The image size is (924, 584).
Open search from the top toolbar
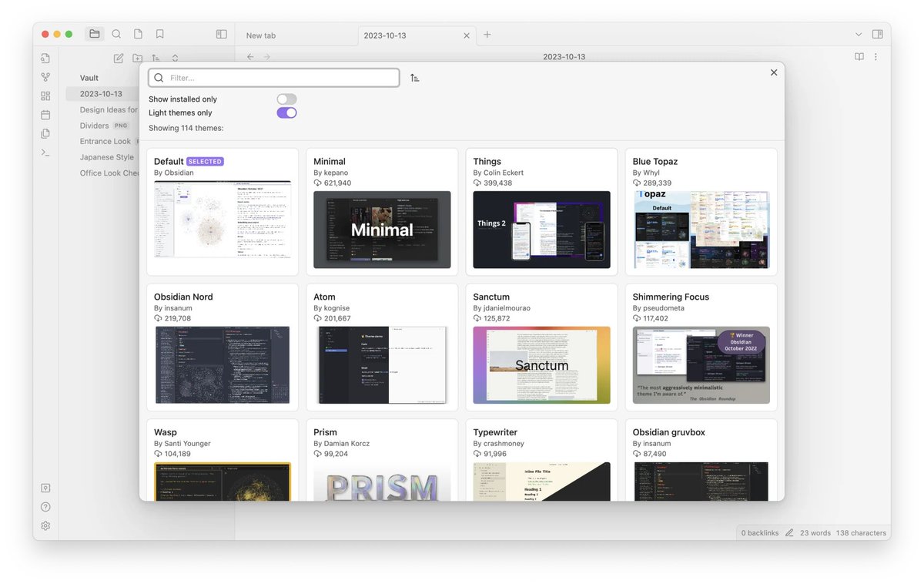[116, 33]
